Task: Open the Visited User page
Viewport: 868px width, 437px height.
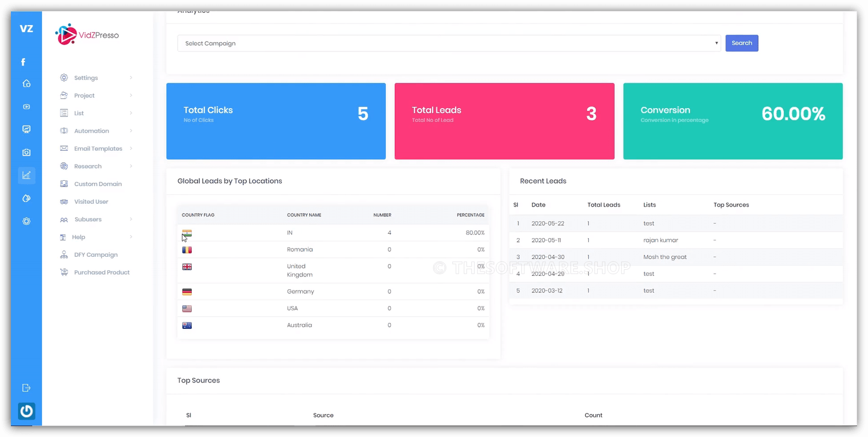Action: (91, 202)
